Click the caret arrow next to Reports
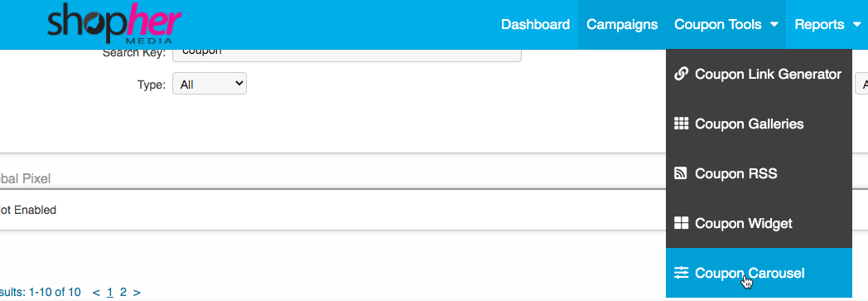 pyautogui.click(x=857, y=24)
